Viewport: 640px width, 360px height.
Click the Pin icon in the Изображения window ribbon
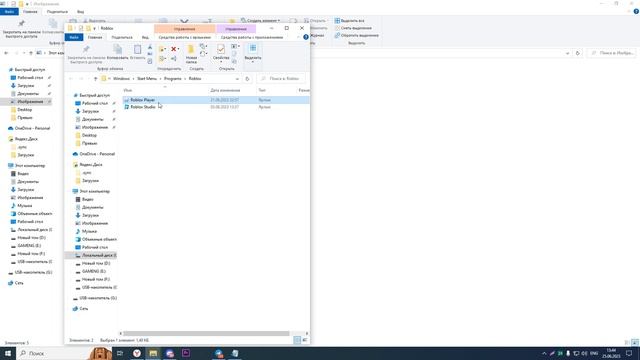click(21, 23)
